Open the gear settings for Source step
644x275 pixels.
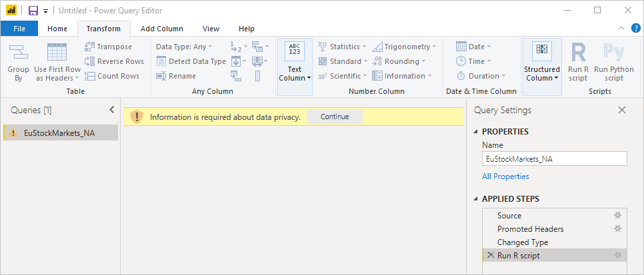coord(617,216)
